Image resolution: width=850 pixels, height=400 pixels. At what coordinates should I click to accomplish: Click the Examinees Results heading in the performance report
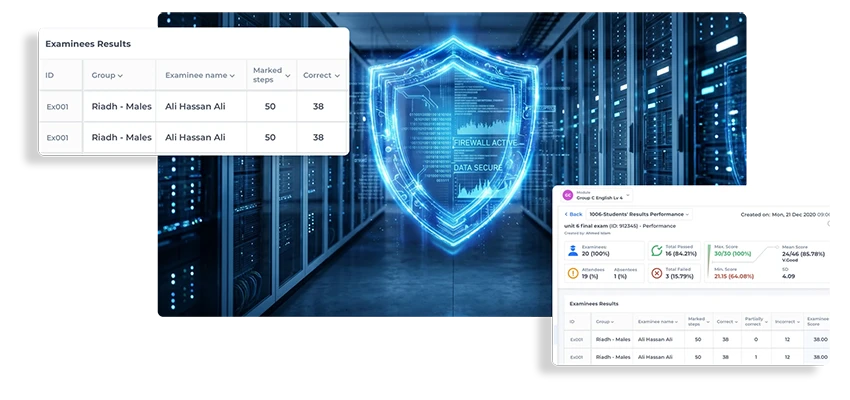tap(594, 304)
